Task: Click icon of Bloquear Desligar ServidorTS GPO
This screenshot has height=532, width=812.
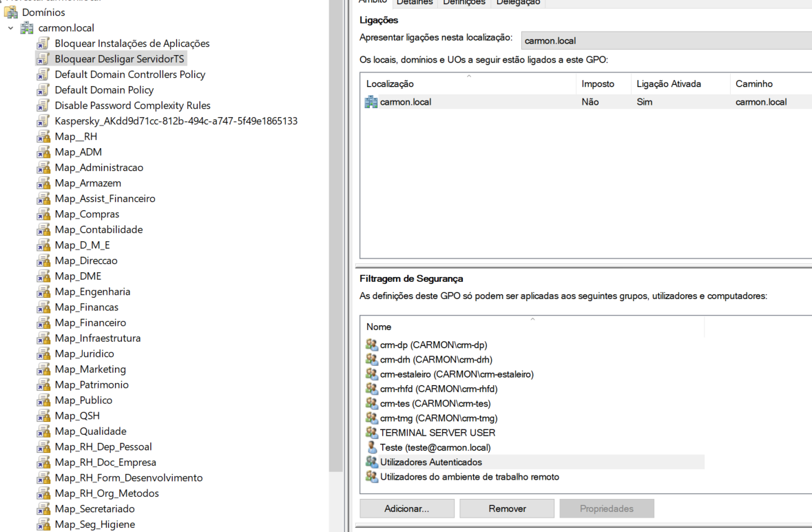Action: tap(43, 59)
